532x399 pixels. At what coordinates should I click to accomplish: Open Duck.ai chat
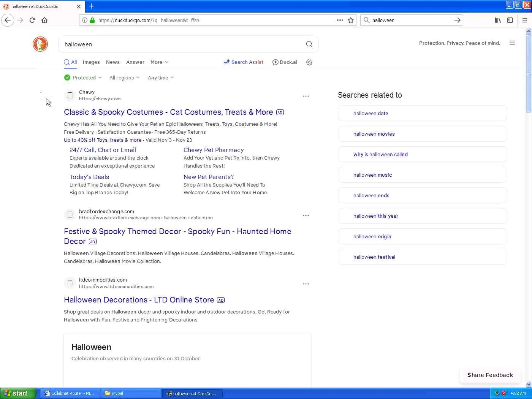pos(285,62)
